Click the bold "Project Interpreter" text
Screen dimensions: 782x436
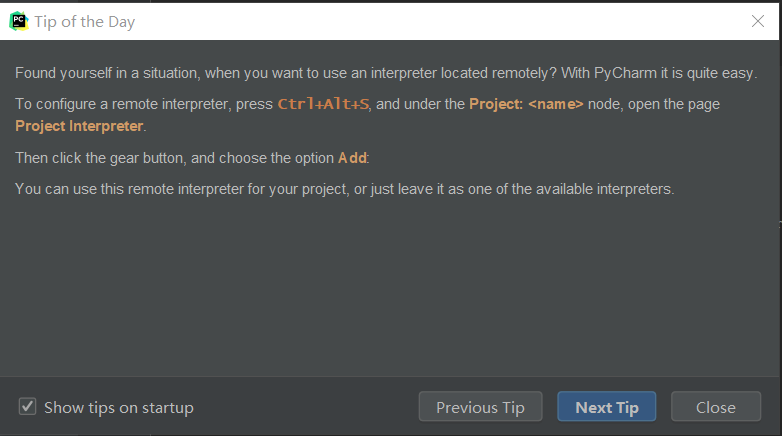coord(80,126)
